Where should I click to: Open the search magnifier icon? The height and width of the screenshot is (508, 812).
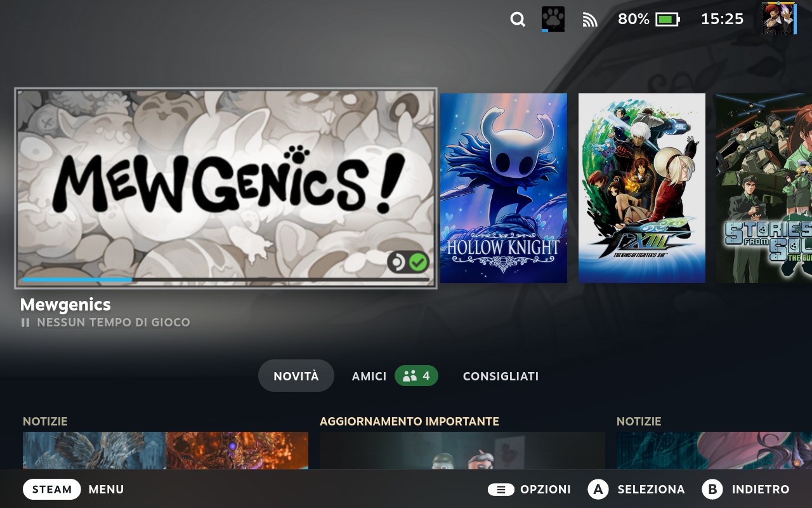tap(518, 20)
